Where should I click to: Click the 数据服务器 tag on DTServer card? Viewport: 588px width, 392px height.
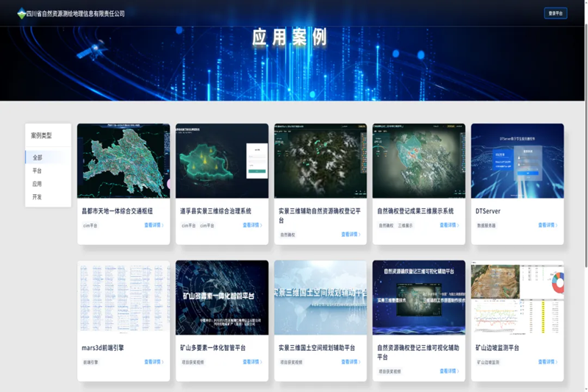(x=487, y=226)
